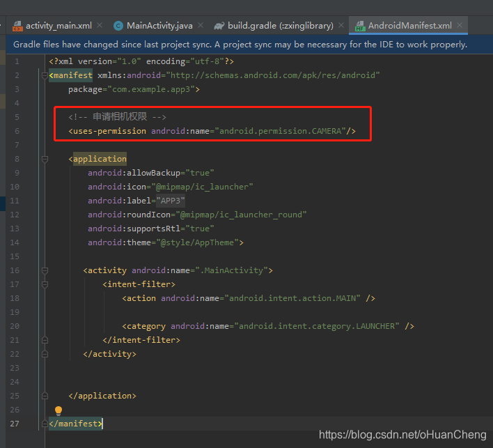The image size is (493, 448).
Task: Open the yellow lightbulb quick-fix icon
Action: [58, 410]
